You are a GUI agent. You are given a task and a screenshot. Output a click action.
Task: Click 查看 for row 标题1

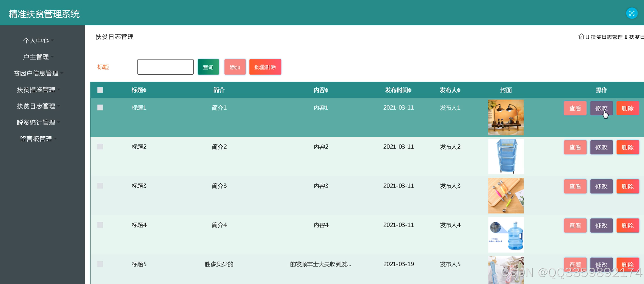(575, 108)
